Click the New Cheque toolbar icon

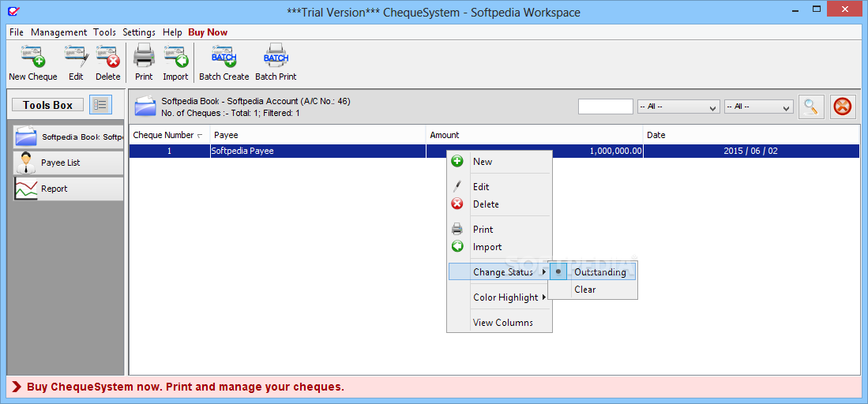click(33, 57)
